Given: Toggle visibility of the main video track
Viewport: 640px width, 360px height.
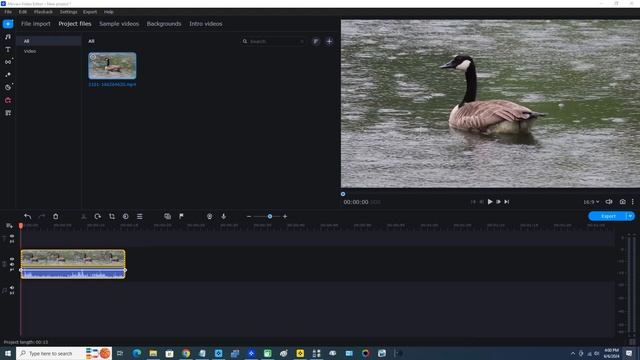Looking at the screenshot, I should (12, 259).
